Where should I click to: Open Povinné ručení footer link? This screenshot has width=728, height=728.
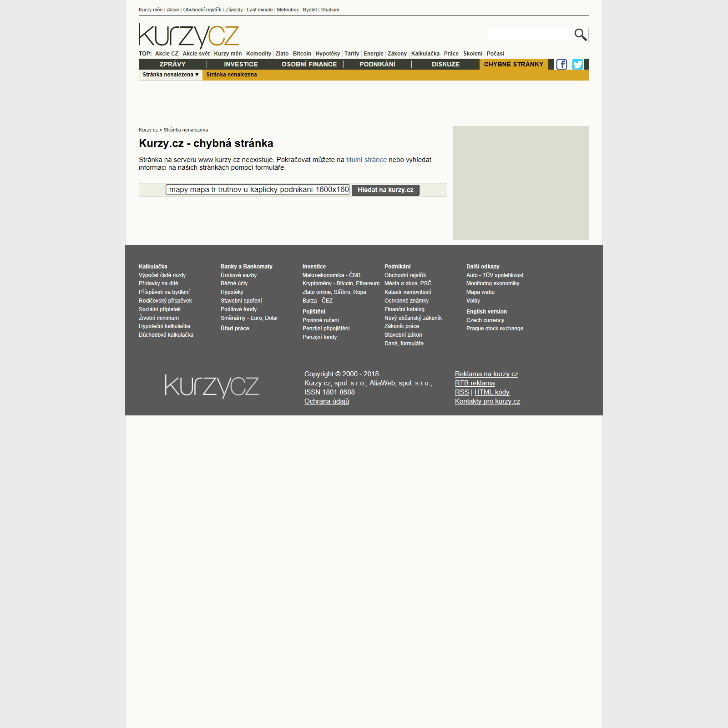tap(321, 320)
